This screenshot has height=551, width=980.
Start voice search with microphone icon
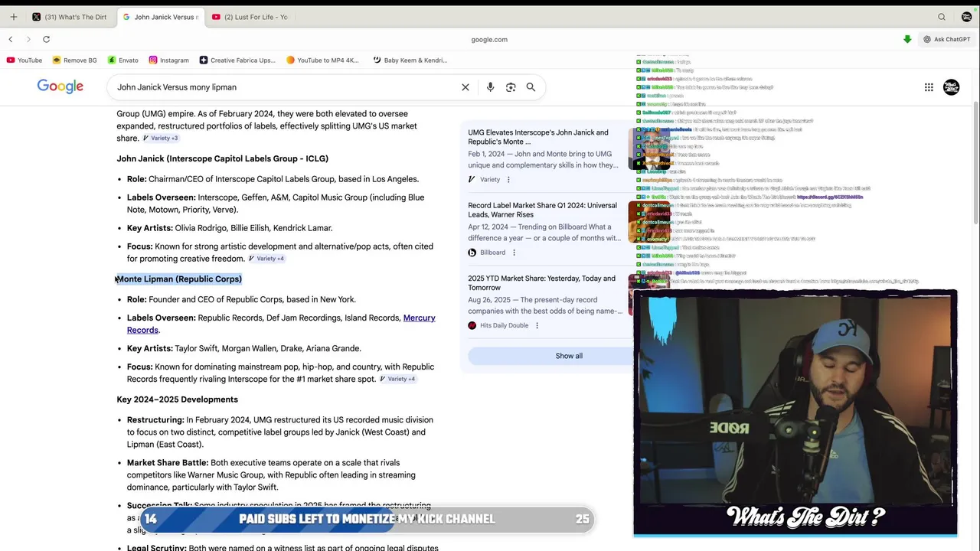click(x=490, y=87)
